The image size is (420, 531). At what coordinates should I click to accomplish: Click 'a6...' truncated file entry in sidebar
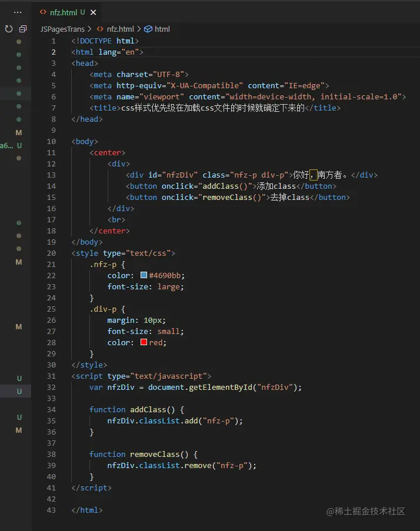point(7,146)
